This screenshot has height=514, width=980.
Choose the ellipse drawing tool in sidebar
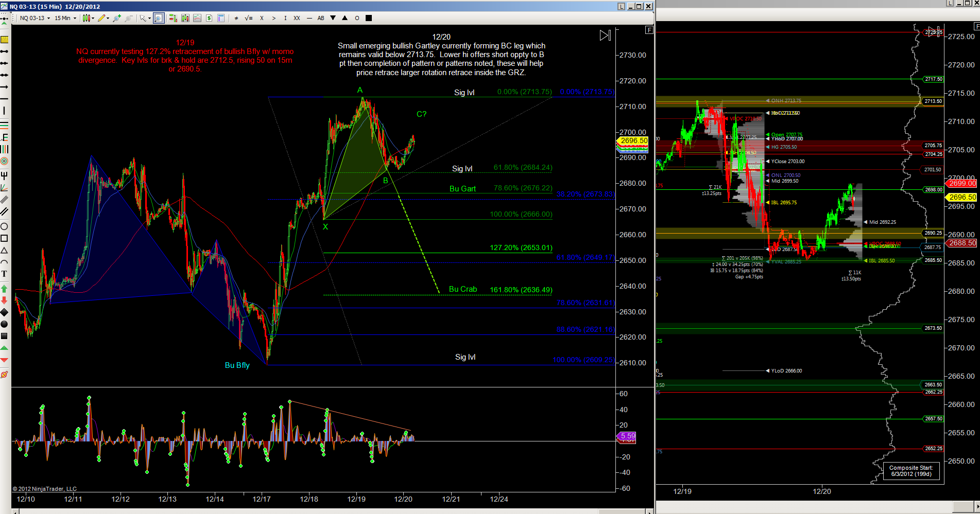[x=5, y=226]
